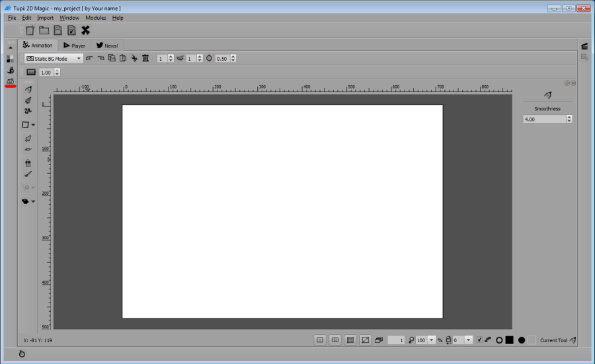The image size is (595, 364).
Task: Click the Save Project icon
Action: tap(58, 30)
